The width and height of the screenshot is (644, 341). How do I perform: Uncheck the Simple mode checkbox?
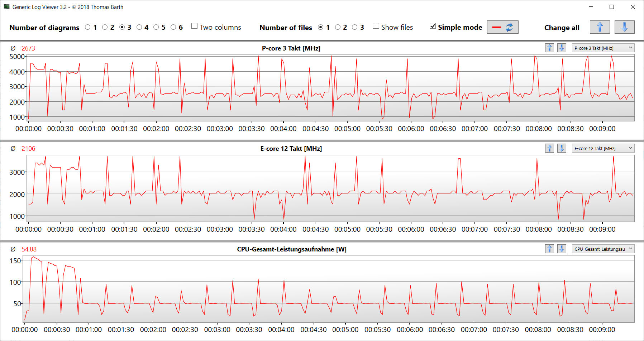(x=433, y=26)
